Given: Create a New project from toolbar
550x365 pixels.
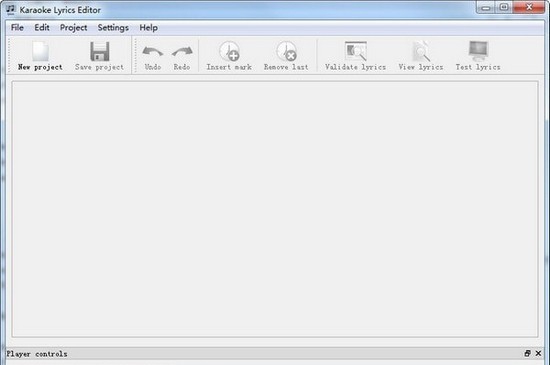Looking at the screenshot, I should pos(40,56).
